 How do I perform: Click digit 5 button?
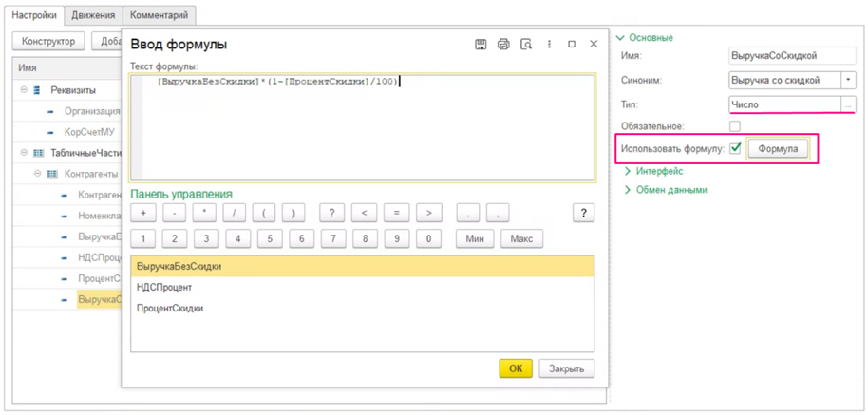click(270, 239)
